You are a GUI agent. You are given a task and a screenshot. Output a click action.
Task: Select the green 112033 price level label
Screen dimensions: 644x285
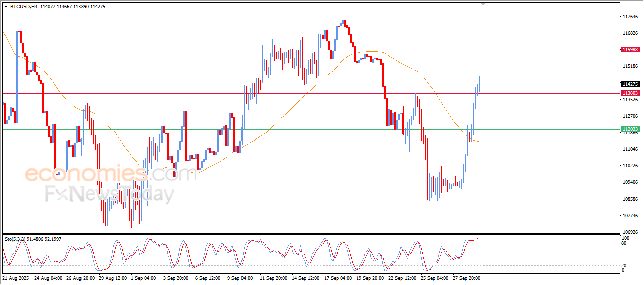(x=630, y=129)
